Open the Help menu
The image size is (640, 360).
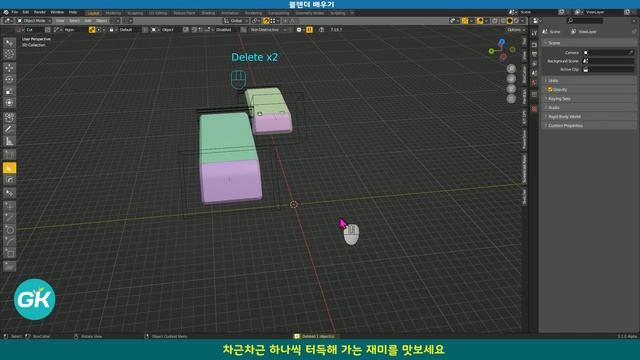click(x=73, y=12)
